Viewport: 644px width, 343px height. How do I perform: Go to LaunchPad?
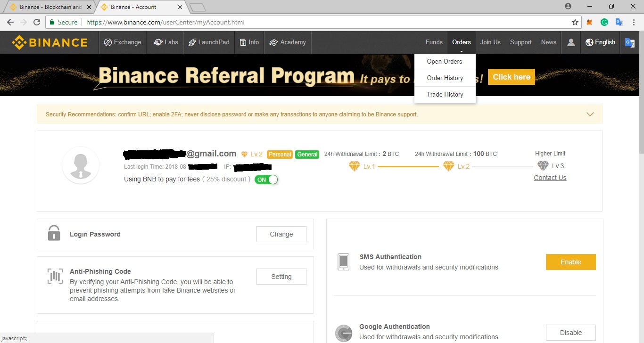(x=209, y=42)
